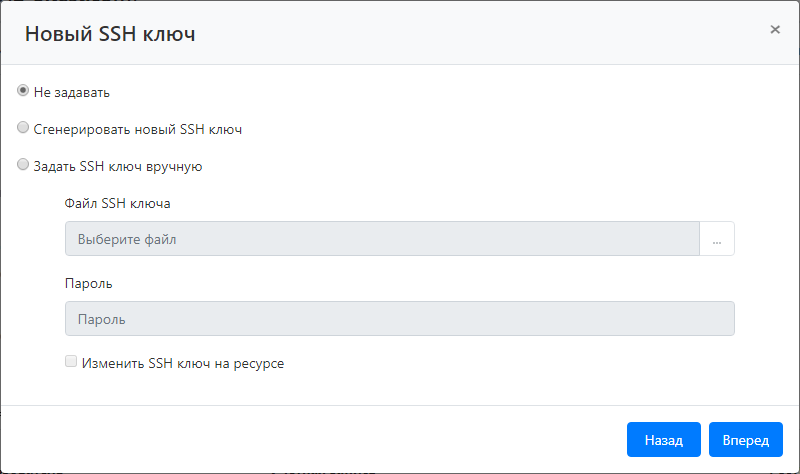Click the dialog header bar beside the title
Image resolution: width=800 pixels, height=474 pixels.
(x=480, y=34)
